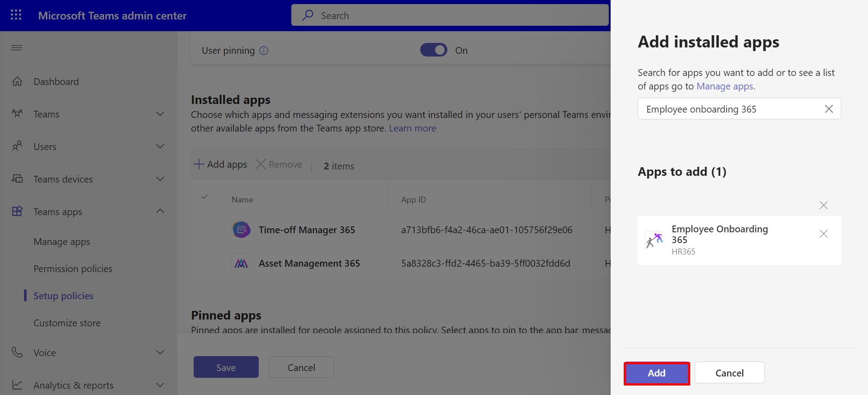Click the Name column header

[242, 200]
